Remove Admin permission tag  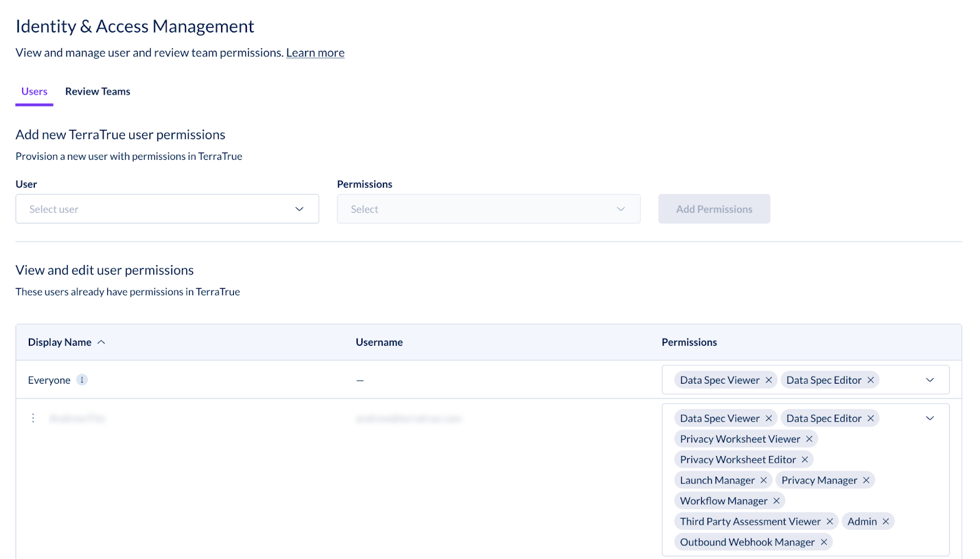click(886, 522)
